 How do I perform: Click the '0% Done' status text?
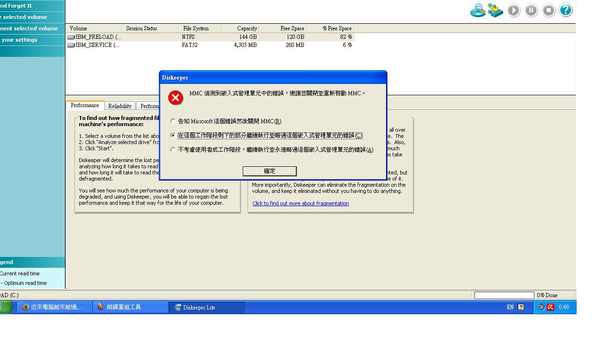pos(547,295)
